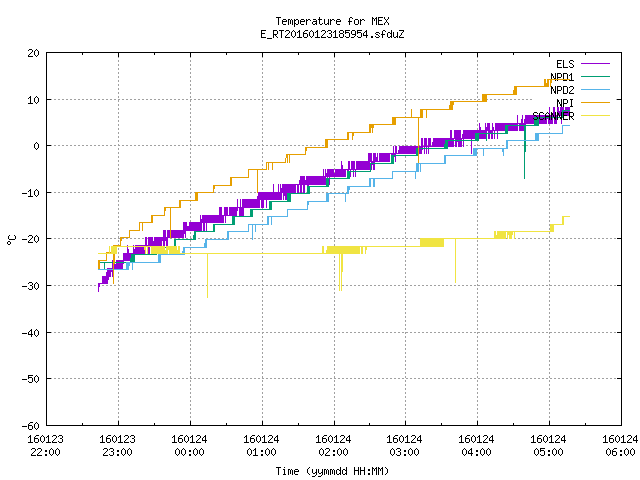640x480 pixels.
Task: Click the x-axis label 160124 06:00
Action: 620,446
